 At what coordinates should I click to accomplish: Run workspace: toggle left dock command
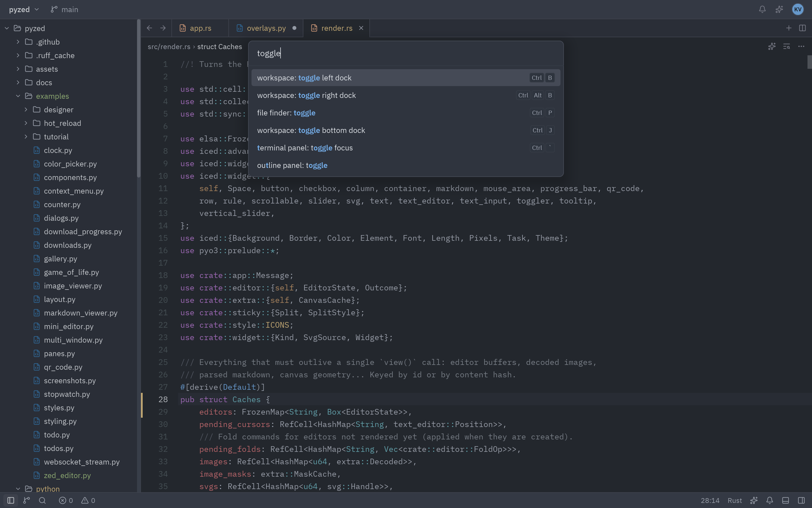[406, 78]
